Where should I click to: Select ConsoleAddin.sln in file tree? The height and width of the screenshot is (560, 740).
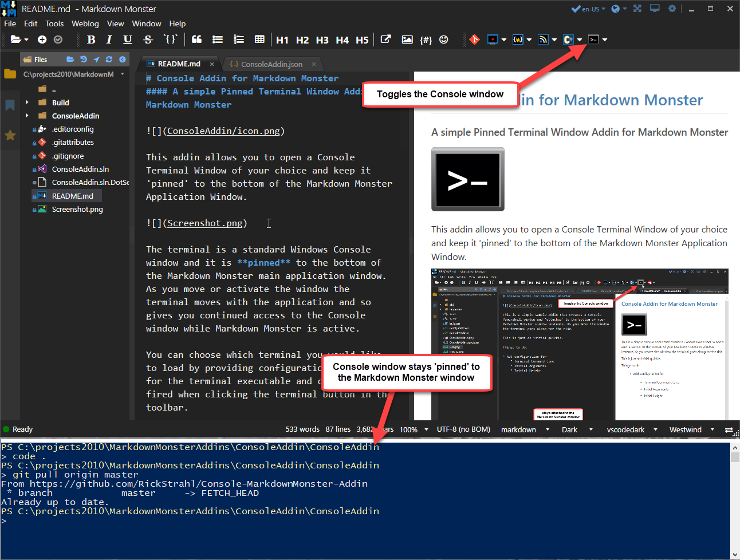pyautogui.click(x=80, y=169)
